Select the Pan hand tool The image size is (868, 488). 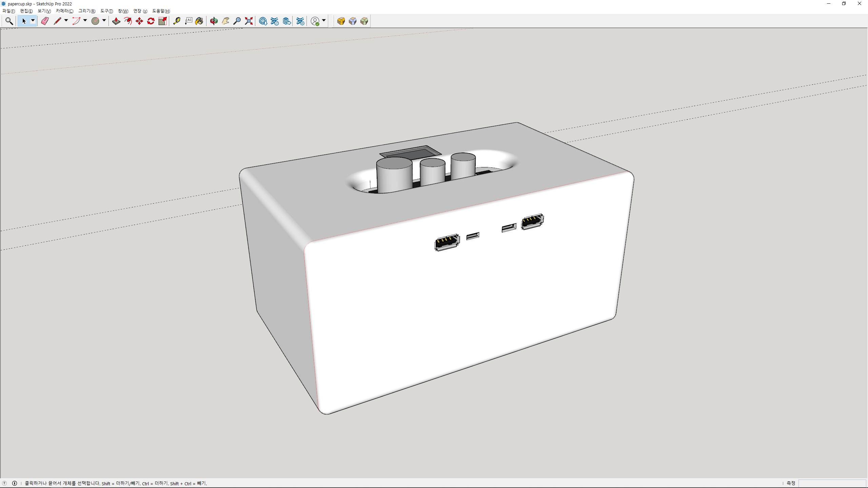(x=225, y=21)
